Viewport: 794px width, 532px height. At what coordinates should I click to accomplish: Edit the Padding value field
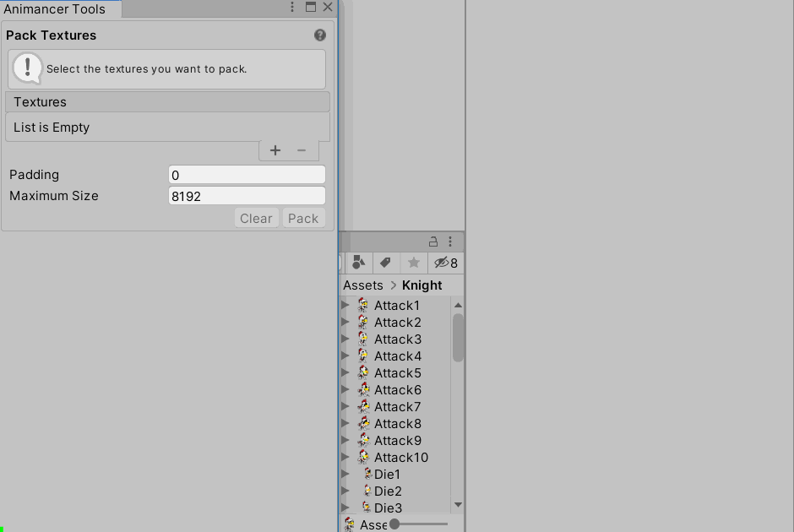[247, 175]
